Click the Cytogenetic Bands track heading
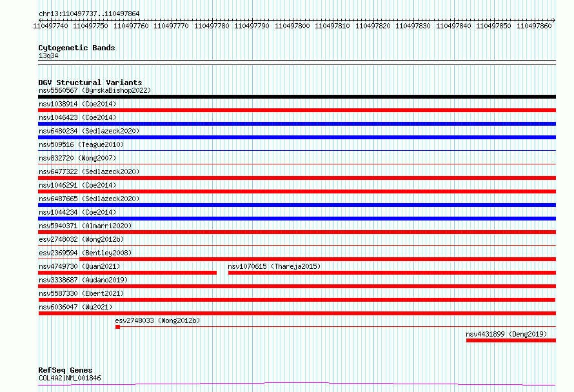The height and width of the screenshot is (392, 574). click(77, 48)
